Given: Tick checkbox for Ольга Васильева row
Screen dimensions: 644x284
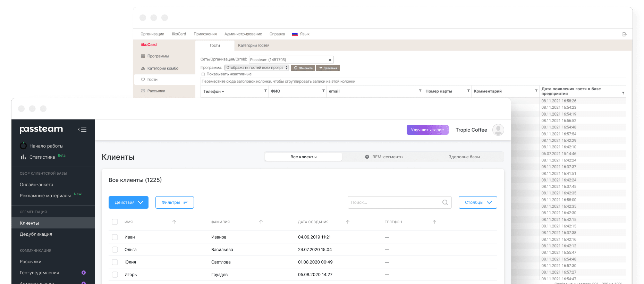Looking at the screenshot, I should (115, 250).
